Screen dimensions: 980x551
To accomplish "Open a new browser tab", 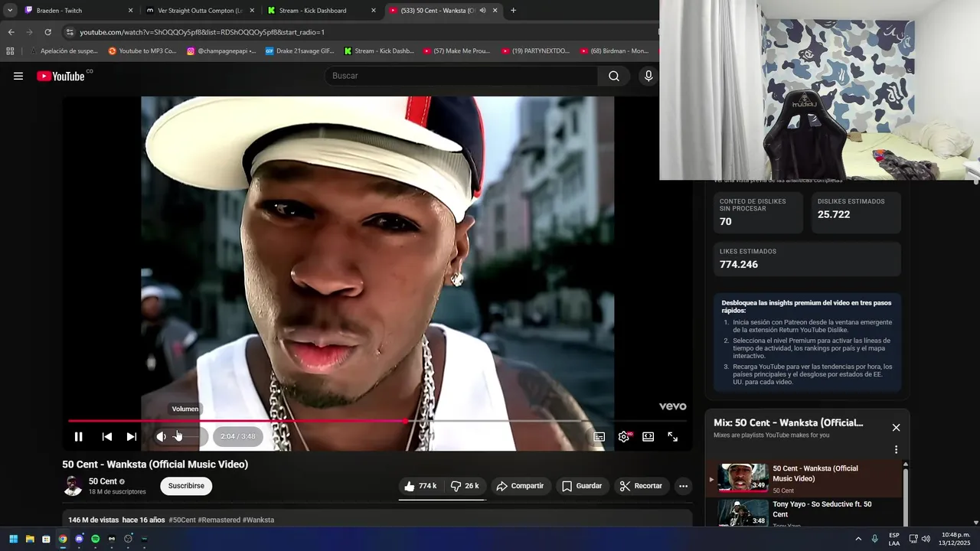I will 513,11.
